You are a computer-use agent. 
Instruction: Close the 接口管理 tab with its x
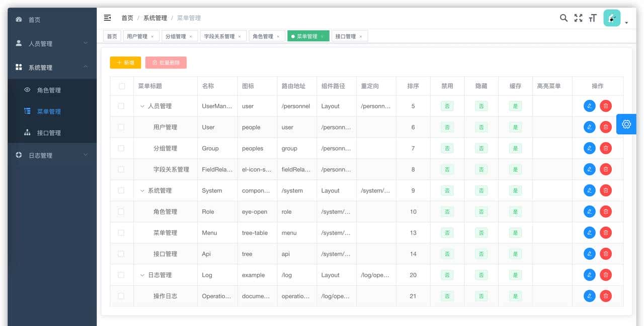pyautogui.click(x=361, y=36)
